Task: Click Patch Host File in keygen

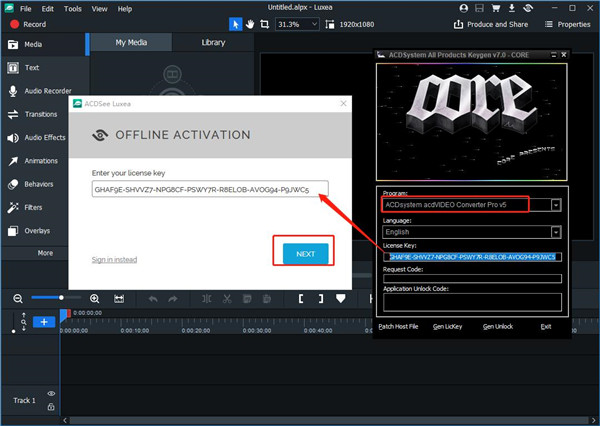Action: click(398, 326)
